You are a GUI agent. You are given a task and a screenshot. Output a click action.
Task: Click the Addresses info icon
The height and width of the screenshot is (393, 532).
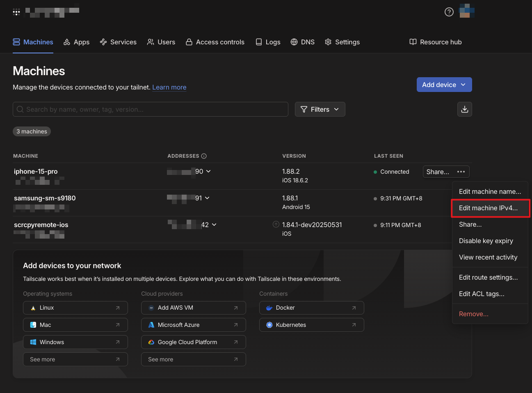(x=204, y=156)
